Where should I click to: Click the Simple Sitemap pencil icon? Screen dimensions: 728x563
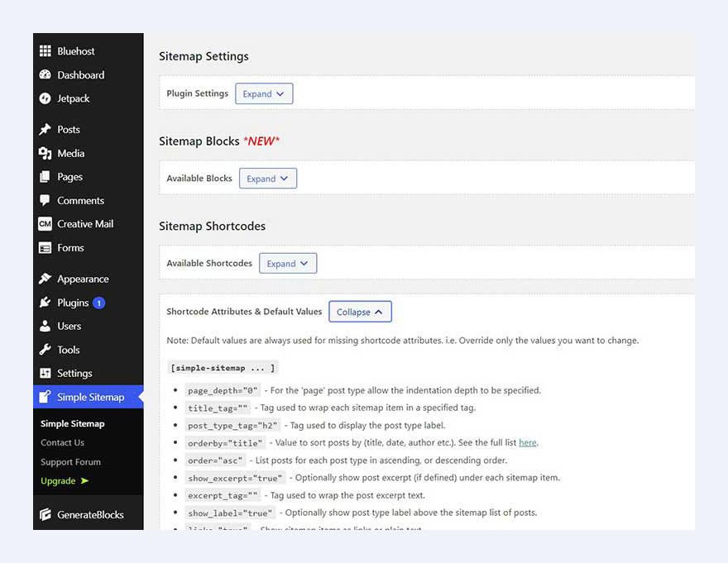[x=45, y=397]
